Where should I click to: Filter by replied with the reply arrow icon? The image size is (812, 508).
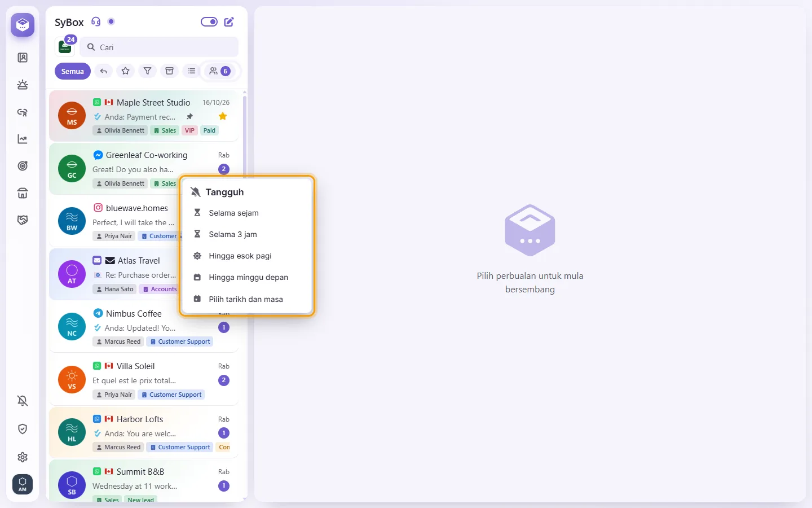(x=103, y=71)
